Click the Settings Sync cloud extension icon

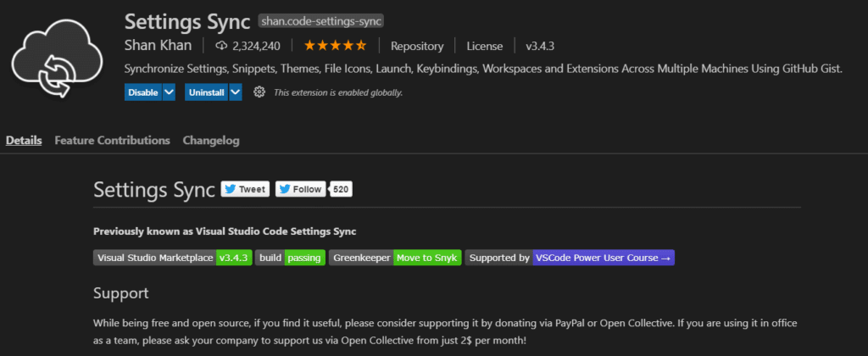[58, 58]
